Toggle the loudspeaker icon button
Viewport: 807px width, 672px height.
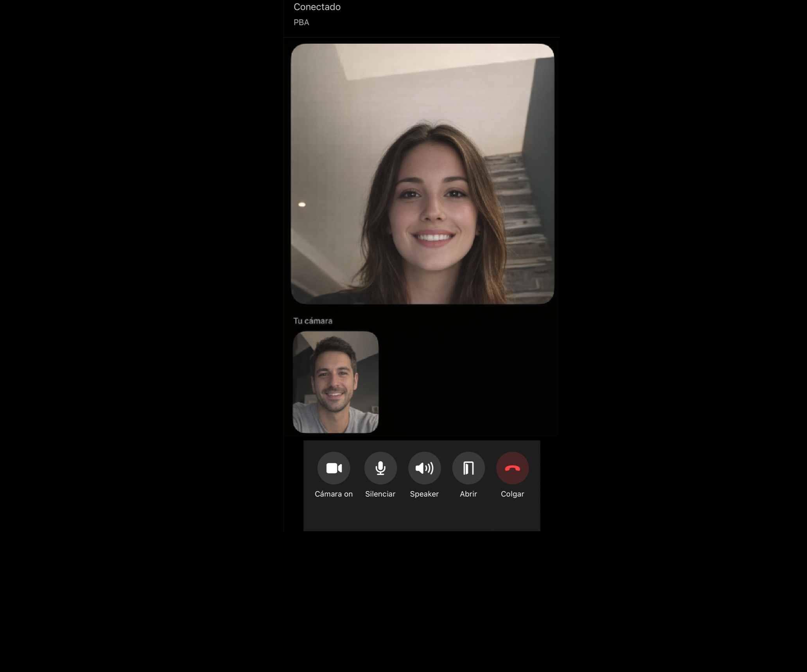point(424,468)
